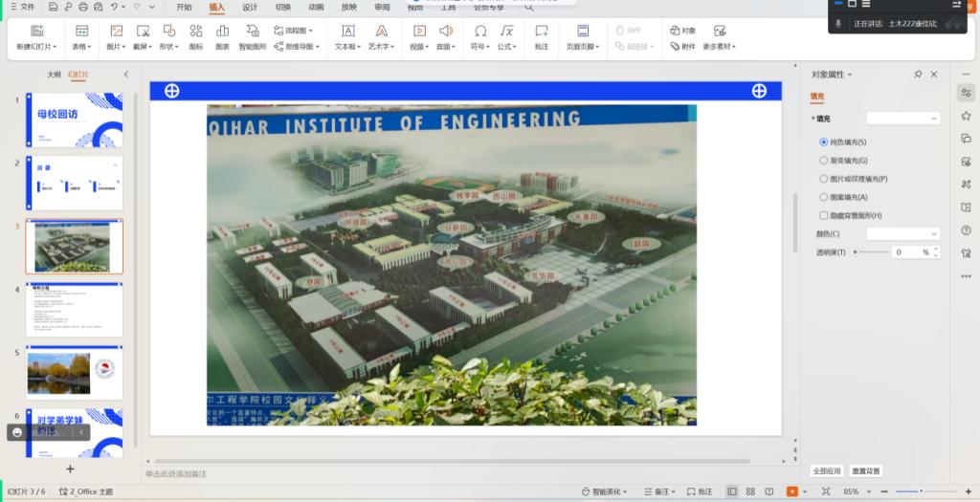The image size is (980, 502).
Task: Switch to slide sorter grid view
Action: tap(750, 491)
